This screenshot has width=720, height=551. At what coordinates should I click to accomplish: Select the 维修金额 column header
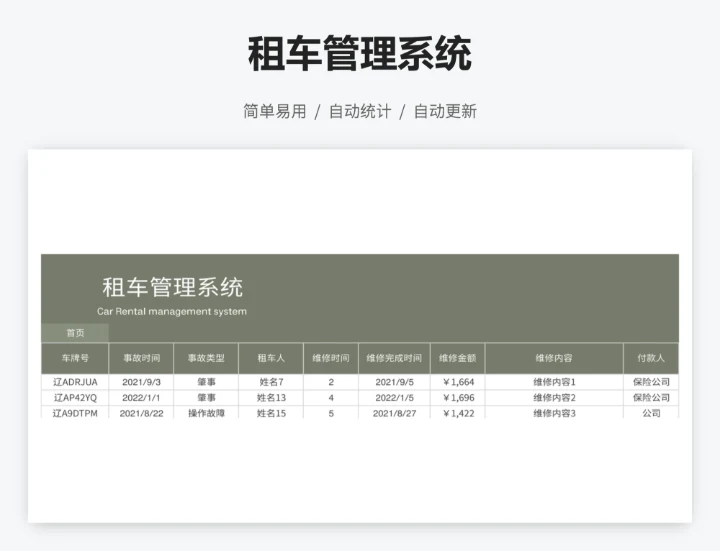tap(458, 358)
